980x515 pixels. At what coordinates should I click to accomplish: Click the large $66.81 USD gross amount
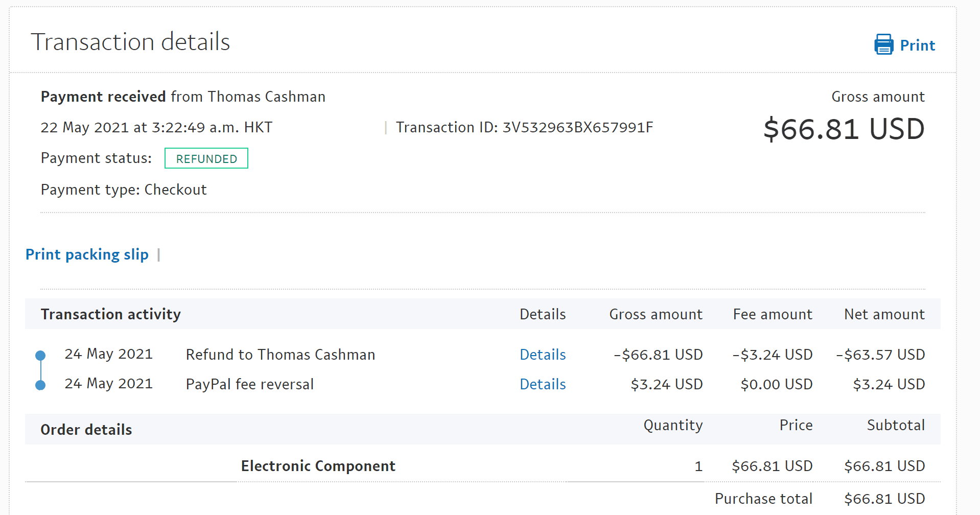click(844, 129)
